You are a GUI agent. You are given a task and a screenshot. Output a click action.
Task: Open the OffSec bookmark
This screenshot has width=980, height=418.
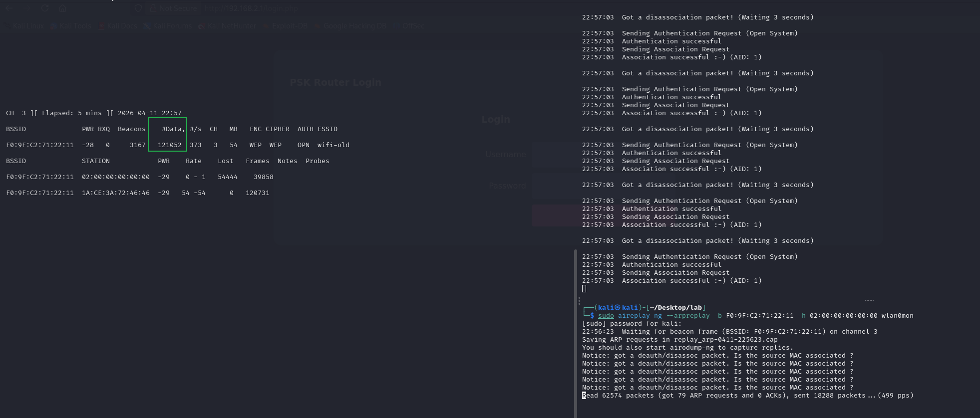tap(408, 26)
